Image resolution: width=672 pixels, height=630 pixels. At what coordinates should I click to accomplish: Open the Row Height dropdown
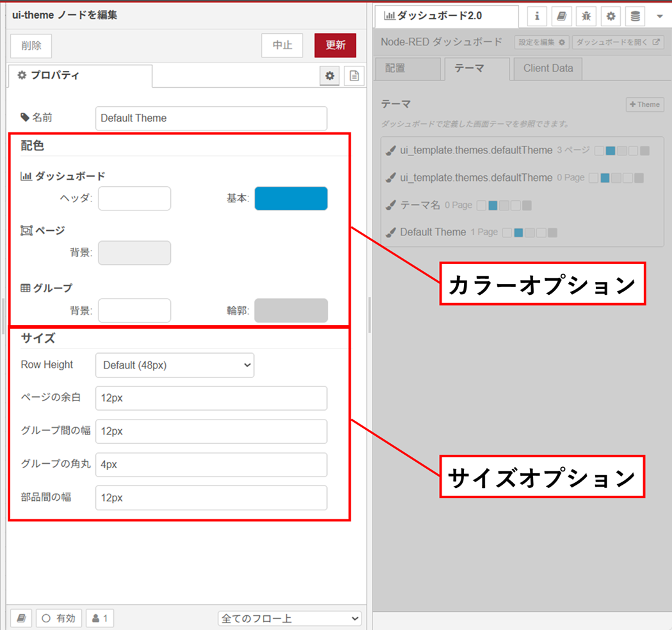tap(175, 365)
